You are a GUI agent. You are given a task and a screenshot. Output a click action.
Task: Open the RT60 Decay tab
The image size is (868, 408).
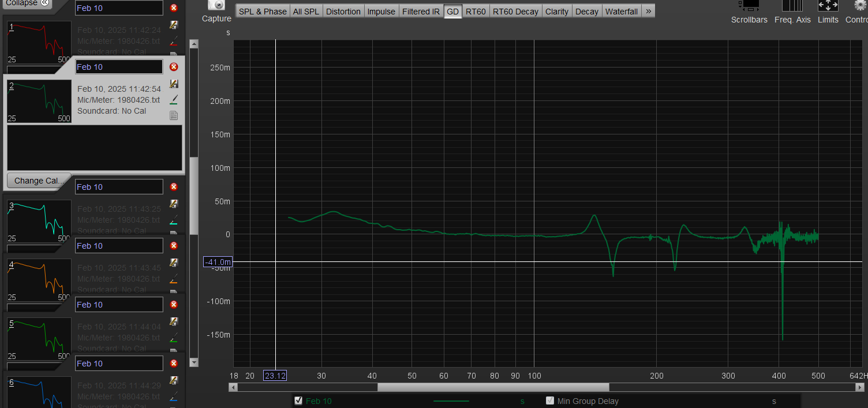click(515, 12)
